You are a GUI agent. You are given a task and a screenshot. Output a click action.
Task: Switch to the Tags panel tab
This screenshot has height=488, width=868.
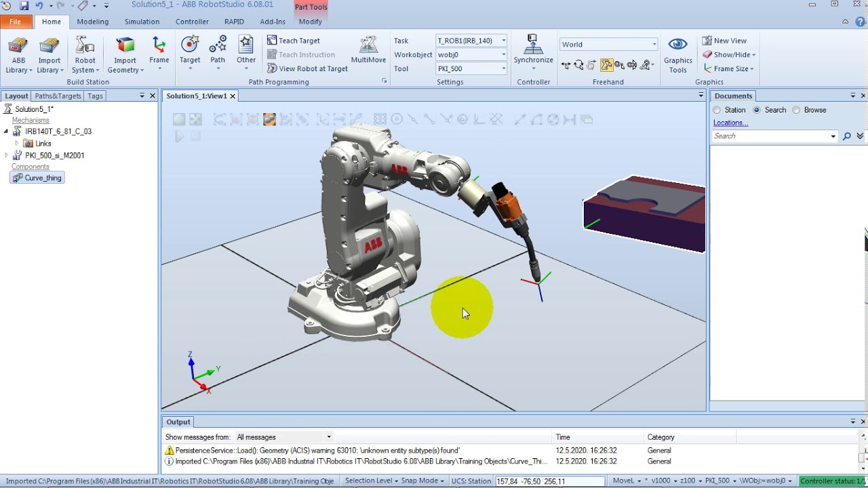coord(95,96)
